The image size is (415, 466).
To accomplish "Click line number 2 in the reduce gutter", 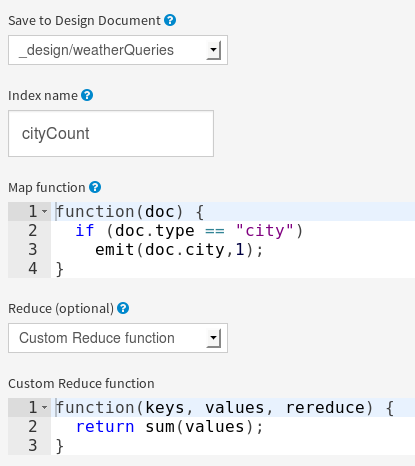I will (32, 427).
